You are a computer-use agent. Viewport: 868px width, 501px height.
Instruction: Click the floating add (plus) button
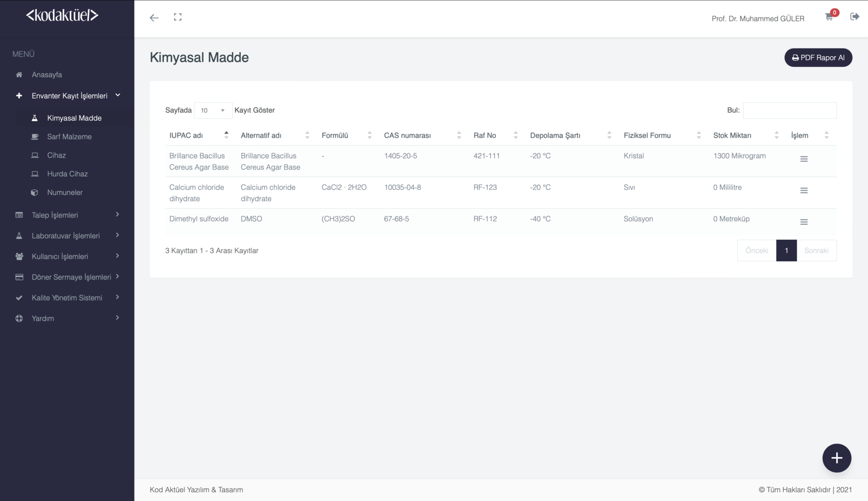836,458
